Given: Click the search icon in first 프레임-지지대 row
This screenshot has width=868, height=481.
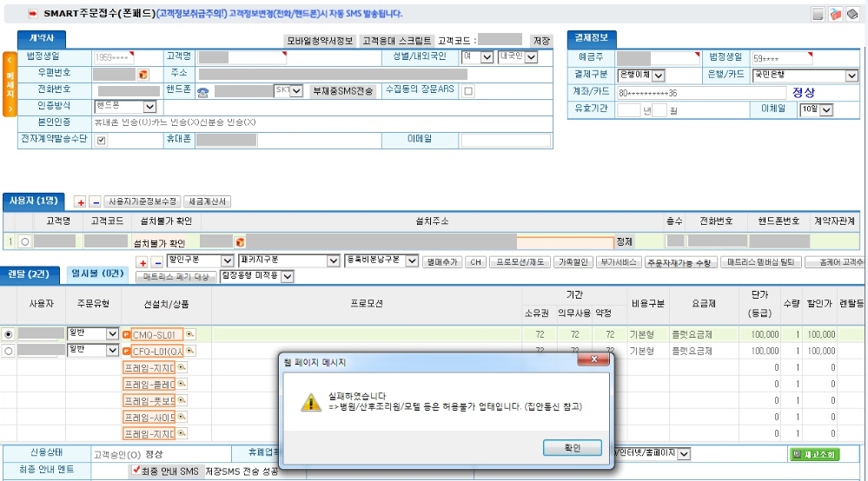Looking at the screenshot, I should (182, 367).
